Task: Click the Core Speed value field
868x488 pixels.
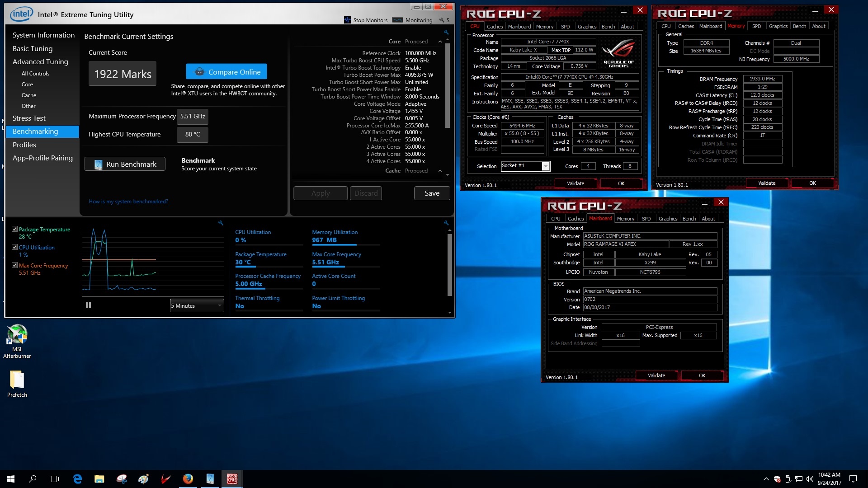Action: click(522, 126)
